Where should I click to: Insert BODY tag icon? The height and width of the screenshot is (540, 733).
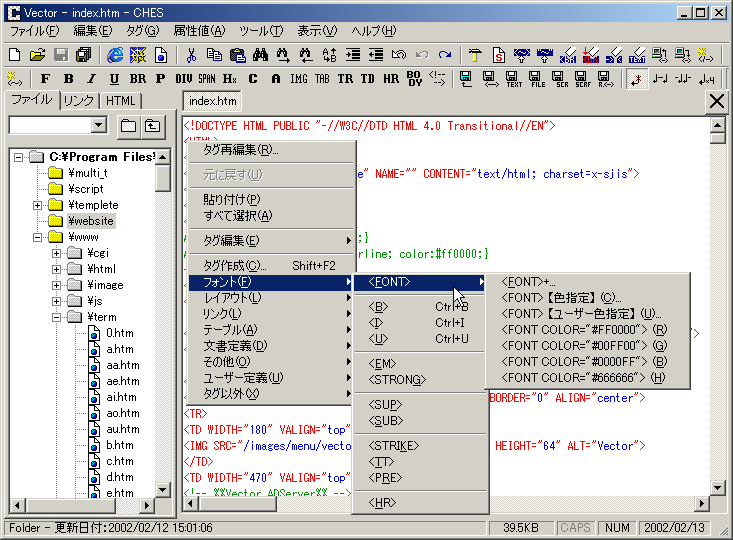[414, 79]
